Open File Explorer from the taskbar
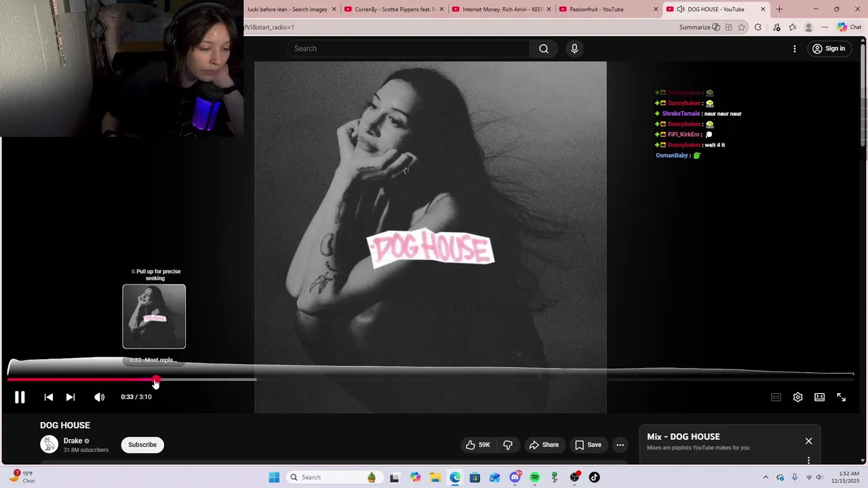Viewport: 868px width, 488px height. click(x=435, y=477)
